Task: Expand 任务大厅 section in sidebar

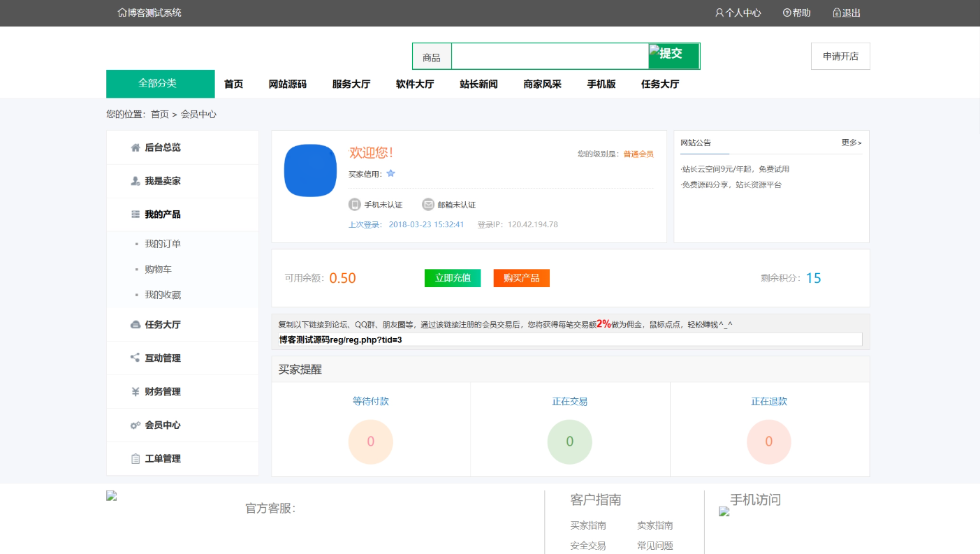Action: pos(162,325)
